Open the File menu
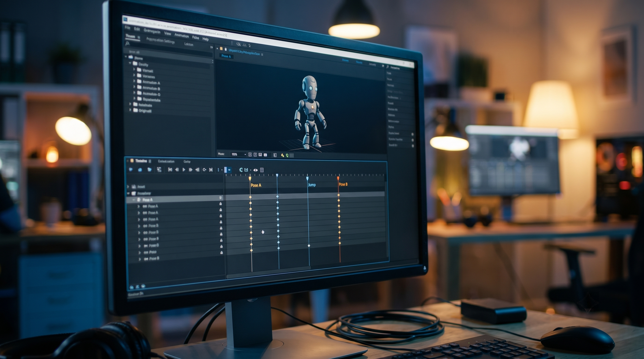 tap(128, 28)
